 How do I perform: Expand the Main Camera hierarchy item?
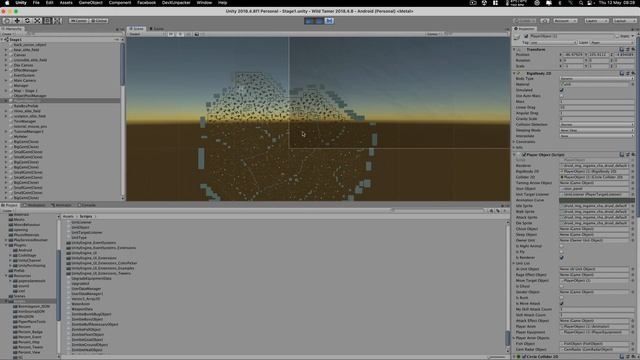click(x=6, y=80)
